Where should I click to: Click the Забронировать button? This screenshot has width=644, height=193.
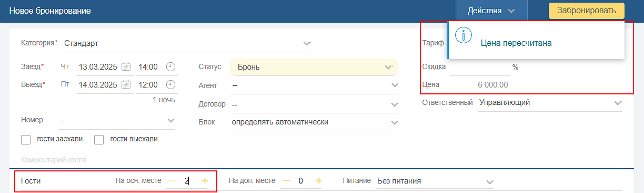tap(586, 11)
